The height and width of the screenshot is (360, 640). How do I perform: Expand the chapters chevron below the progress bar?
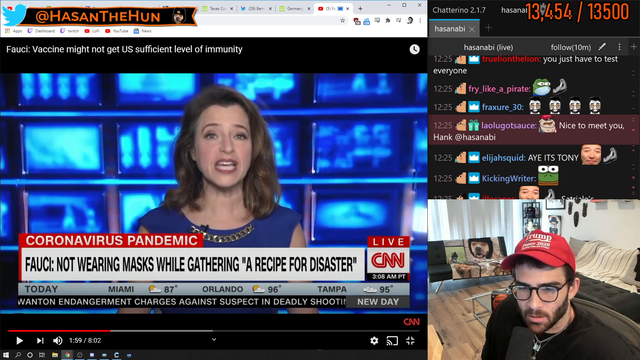(214, 339)
